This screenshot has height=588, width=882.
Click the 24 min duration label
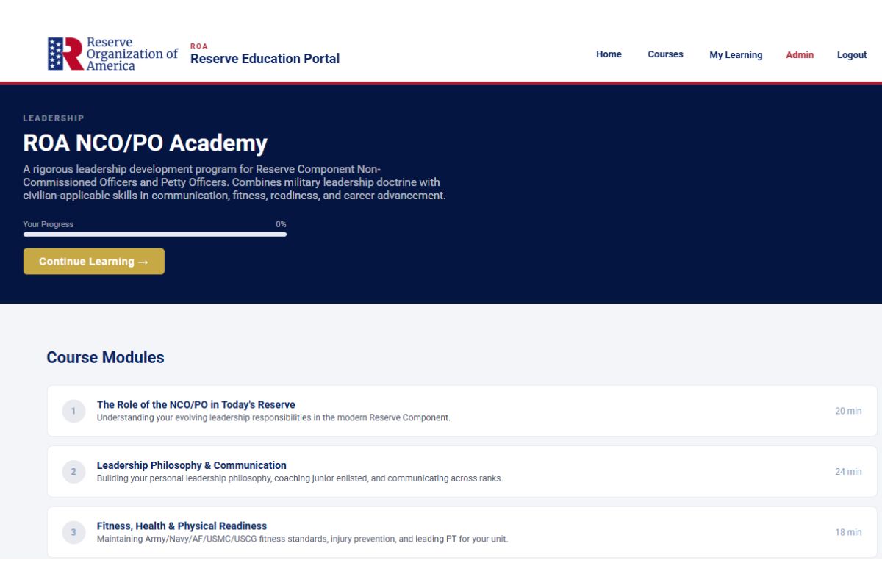point(848,472)
